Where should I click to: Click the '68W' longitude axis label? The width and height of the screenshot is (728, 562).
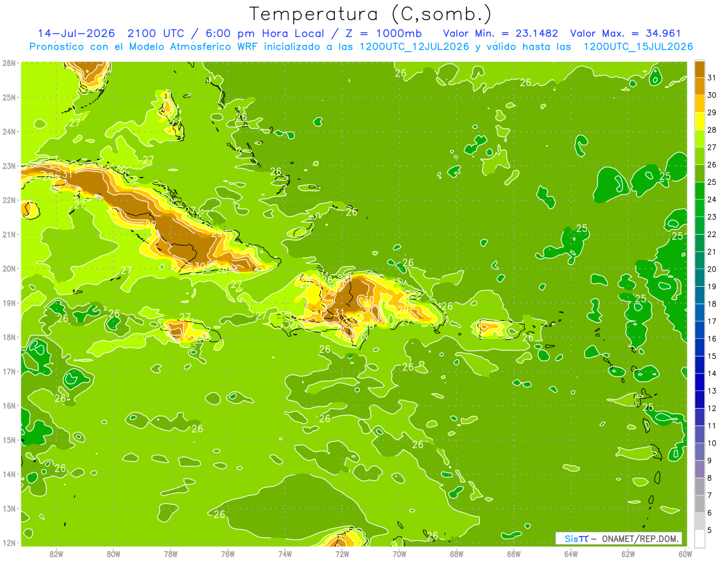[x=456, y=554]
